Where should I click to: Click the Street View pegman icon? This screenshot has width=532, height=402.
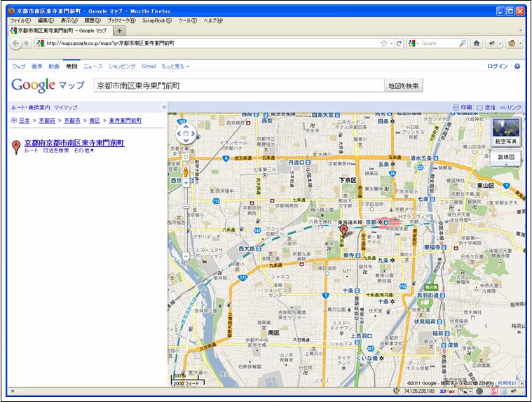(186, 172)
